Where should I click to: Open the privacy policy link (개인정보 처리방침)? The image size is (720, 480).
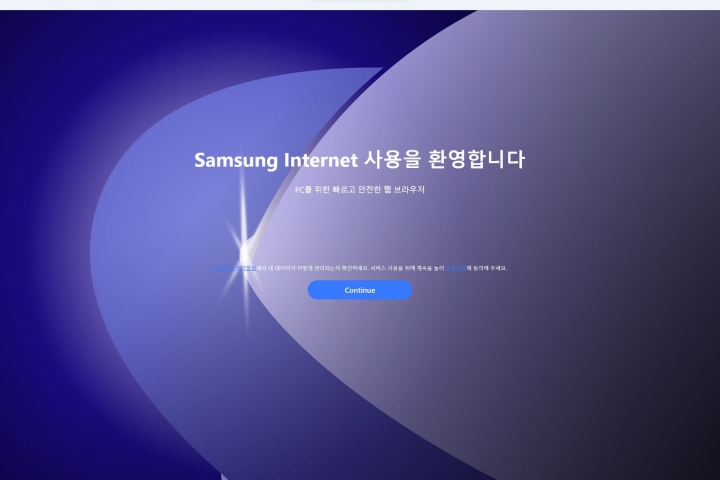[235, 268]
